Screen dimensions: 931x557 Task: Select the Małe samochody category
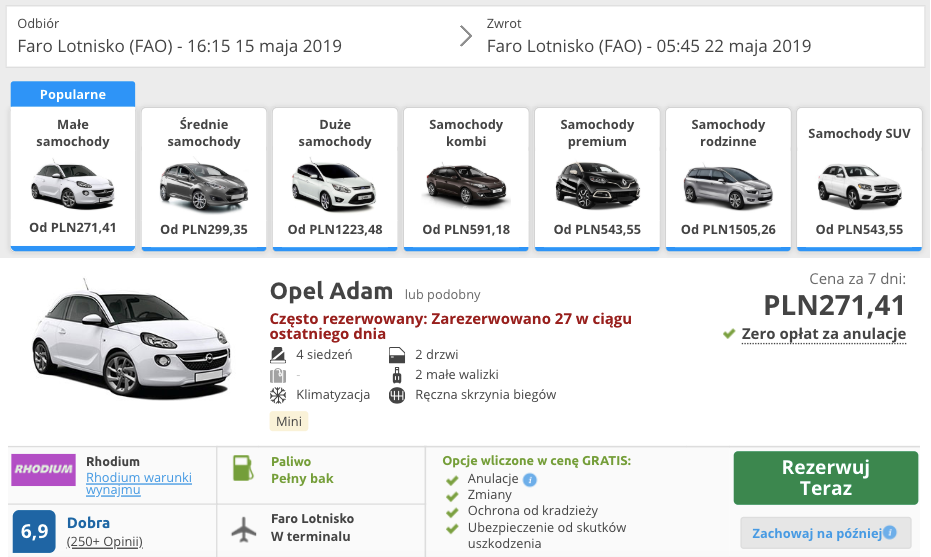click(73, 177)
